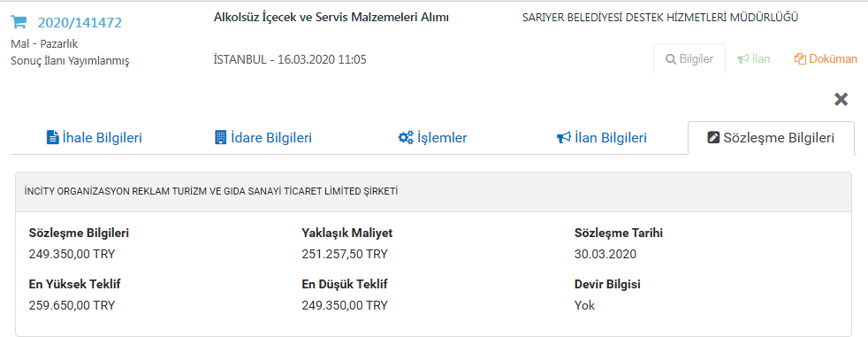Close the details panel with the X
Viewport: 868px width, 337px height.
(x=841, y=100)
